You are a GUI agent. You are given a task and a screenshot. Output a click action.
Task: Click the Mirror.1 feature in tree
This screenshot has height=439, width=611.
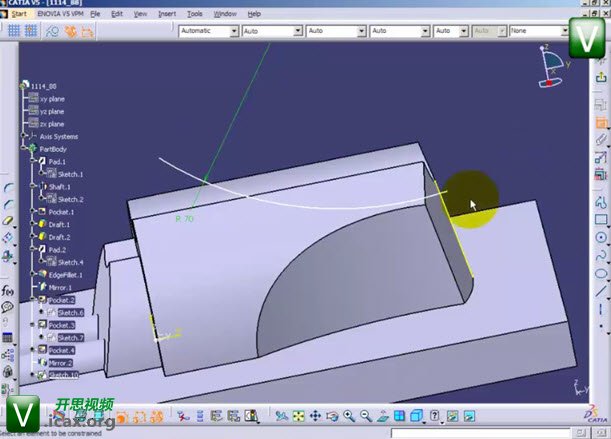60,287
